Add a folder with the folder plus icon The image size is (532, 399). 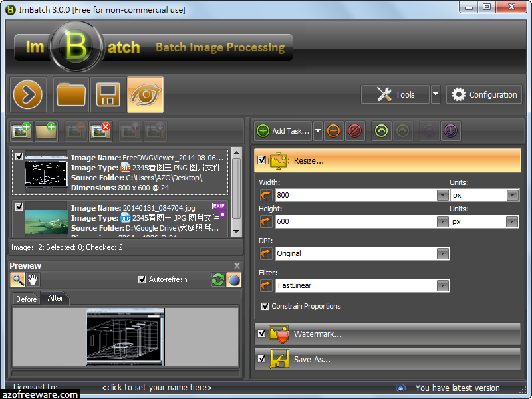46,131
